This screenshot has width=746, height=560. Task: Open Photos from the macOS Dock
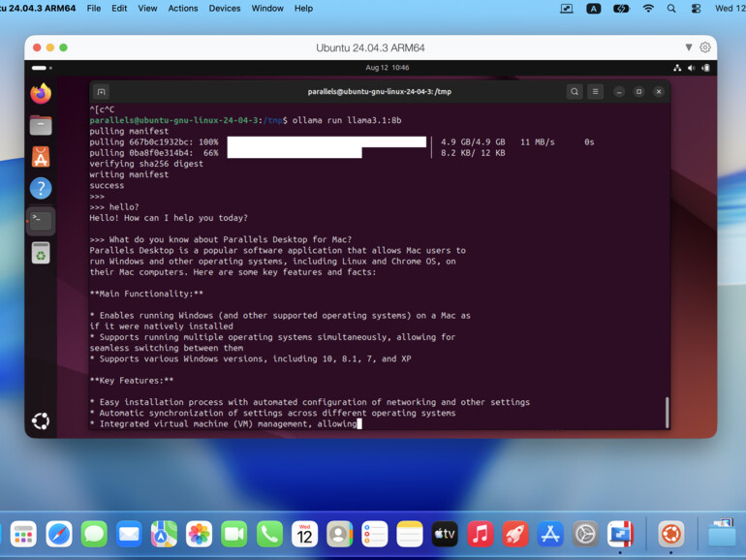[x=199, y=534]
